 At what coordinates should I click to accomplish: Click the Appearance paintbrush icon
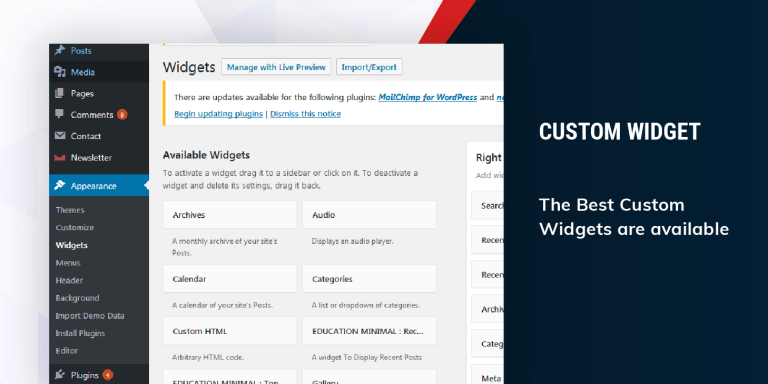60,185
